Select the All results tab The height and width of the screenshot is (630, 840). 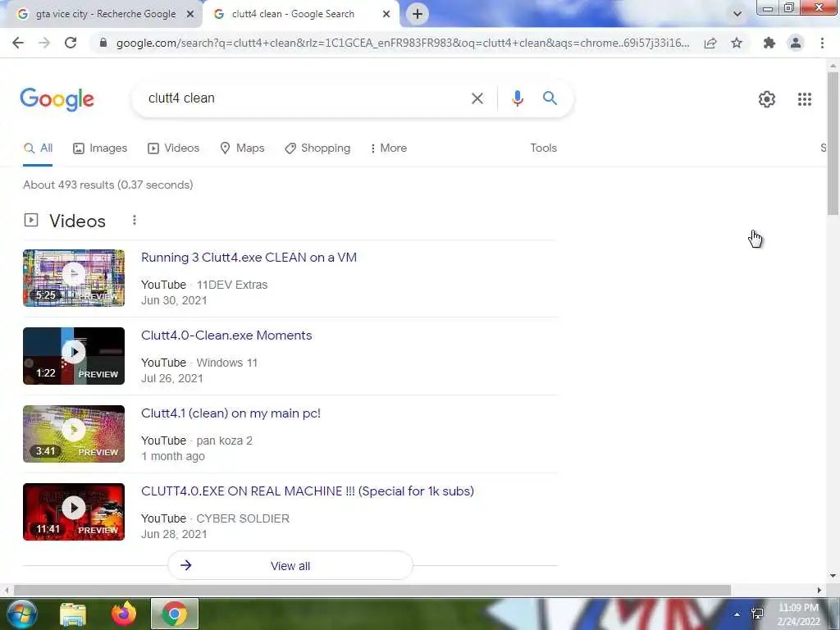coord(38,148)
